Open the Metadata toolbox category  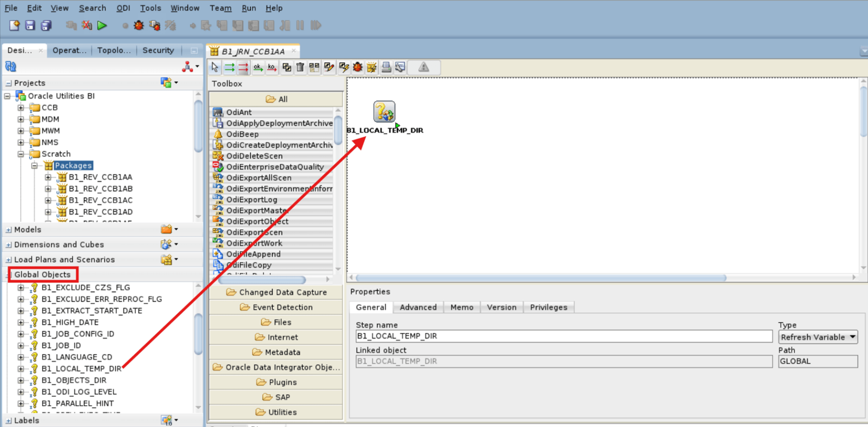coord(276,352)
